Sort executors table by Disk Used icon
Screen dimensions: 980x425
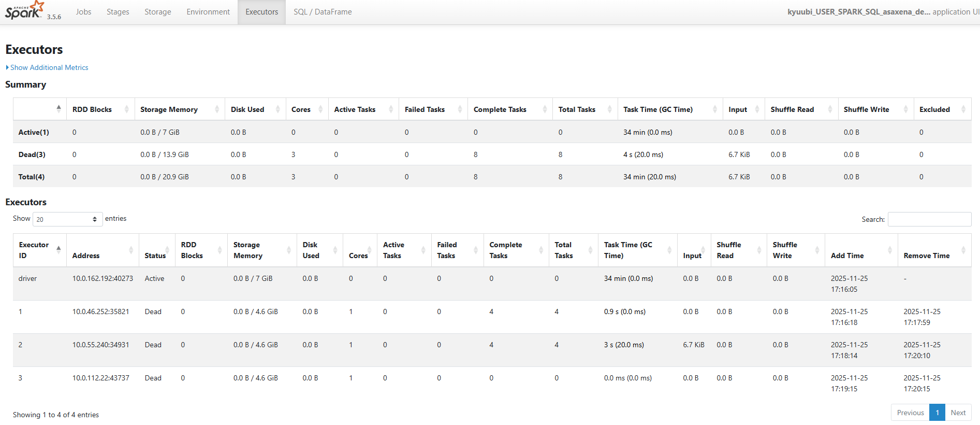coord(335,250)
